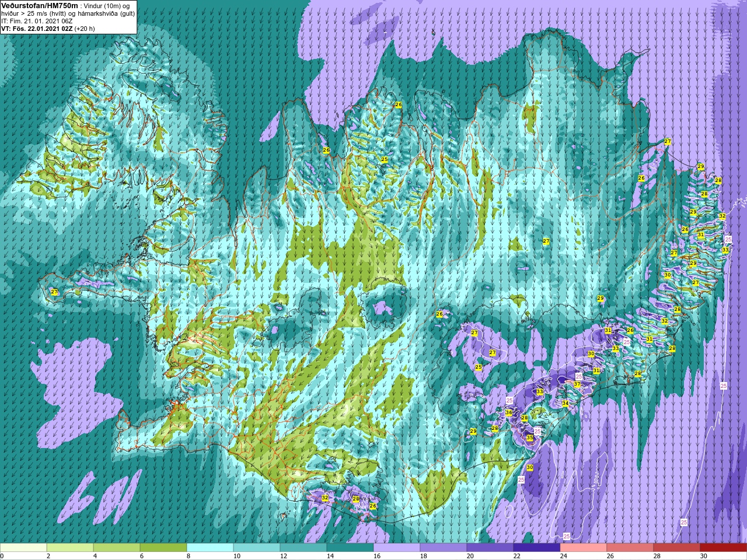Click the 2–4 m/s light green legend swatch
Screen dimensions: 747x560
coord(70,548)
